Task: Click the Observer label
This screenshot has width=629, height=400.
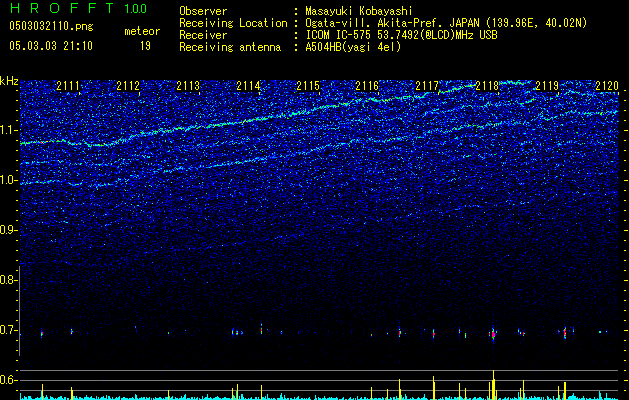Action: tap(203, 11)
